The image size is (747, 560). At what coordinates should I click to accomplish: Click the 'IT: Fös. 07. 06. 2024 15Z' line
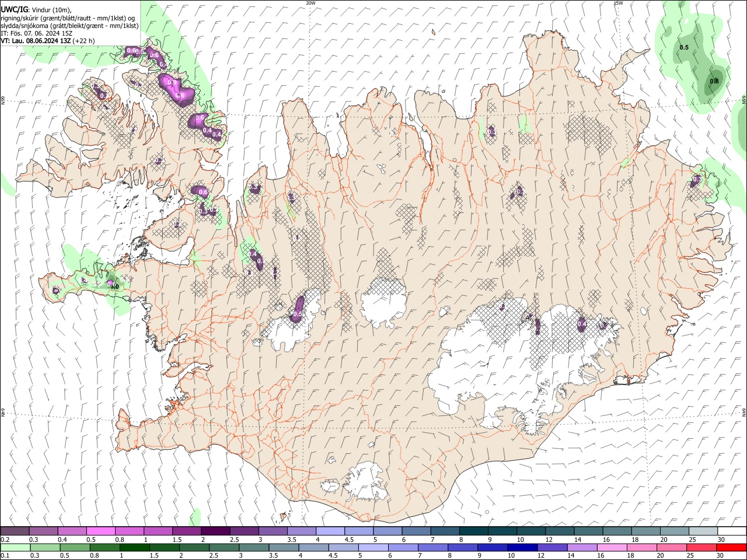click(x=36, y=33)
